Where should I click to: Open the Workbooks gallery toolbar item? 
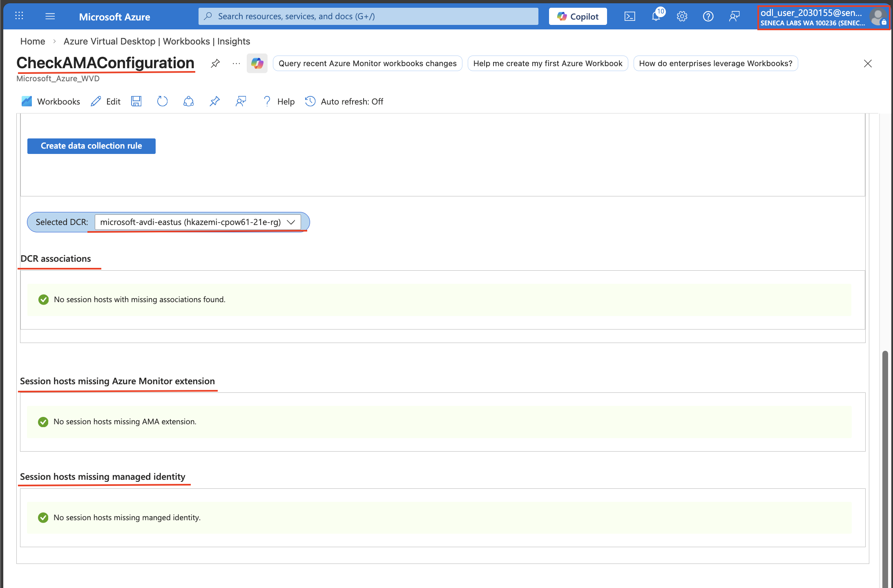click(x=51, y=101)
